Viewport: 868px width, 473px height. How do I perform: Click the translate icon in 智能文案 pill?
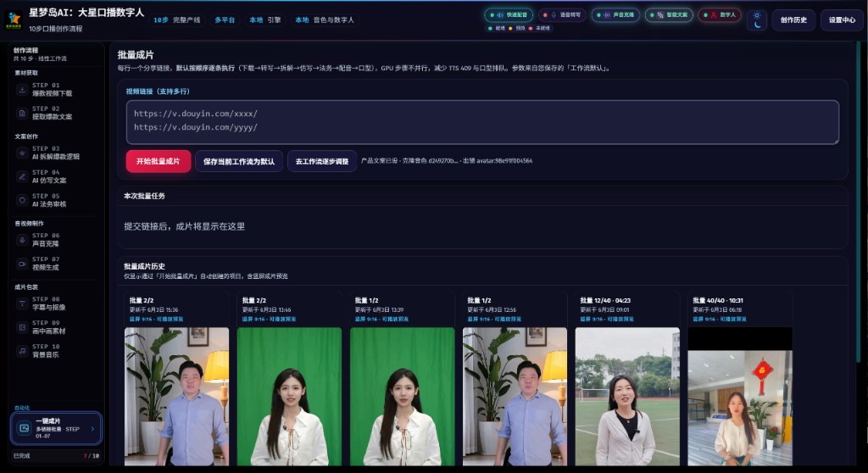tap(659, 15)
